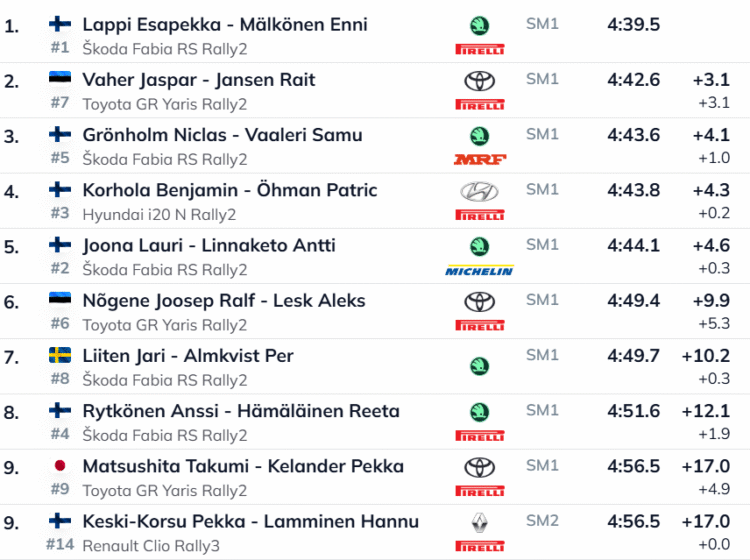The image size is (750, 560).
Task: Click Pirelli logo in Nõgene Joosep row
Action: 479,325
